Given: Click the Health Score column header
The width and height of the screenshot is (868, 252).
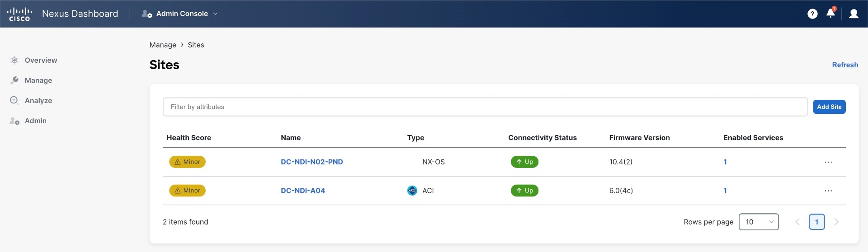Looking at the screenshot, I should [189, 138].
